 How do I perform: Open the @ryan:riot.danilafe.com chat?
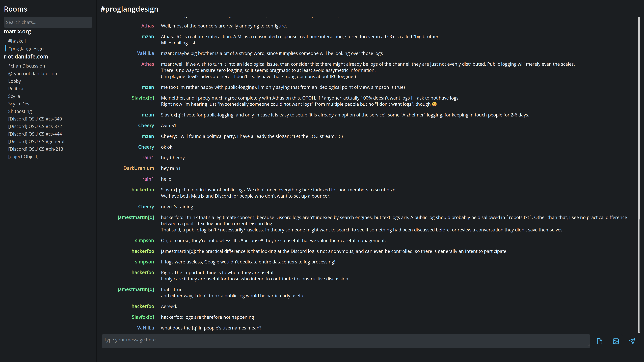33,74
